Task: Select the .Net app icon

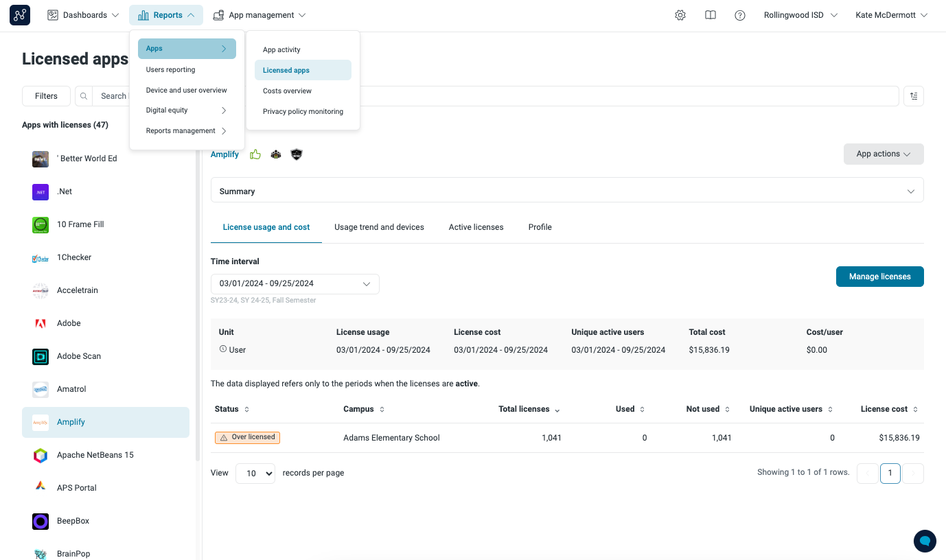Action: [41, 192]
